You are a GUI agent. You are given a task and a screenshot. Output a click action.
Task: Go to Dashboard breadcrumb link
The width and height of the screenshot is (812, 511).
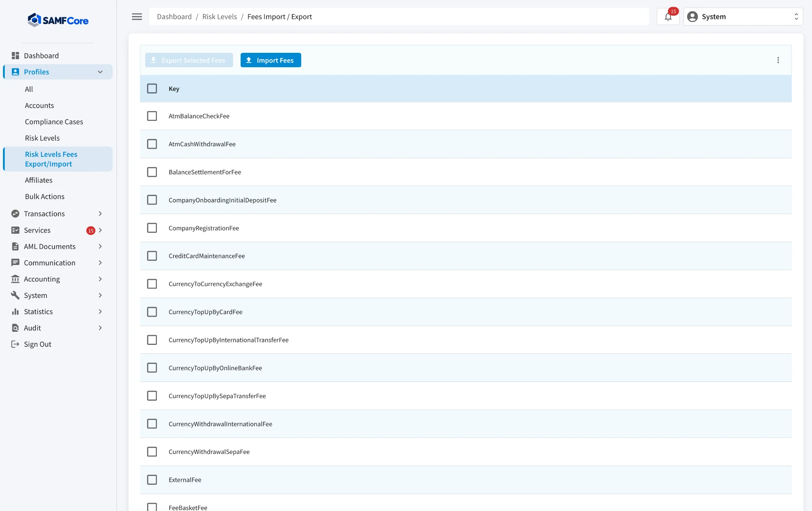click(174, 16)
